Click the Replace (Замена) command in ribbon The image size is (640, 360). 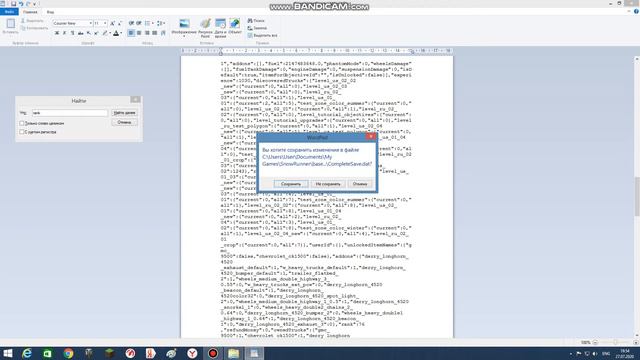(257, 28)
